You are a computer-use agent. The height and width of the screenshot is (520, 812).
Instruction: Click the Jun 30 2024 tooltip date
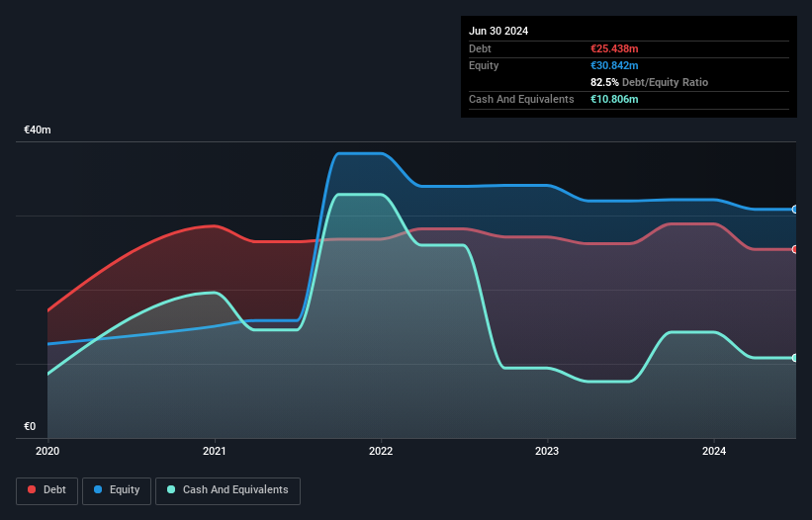[498, 31]
